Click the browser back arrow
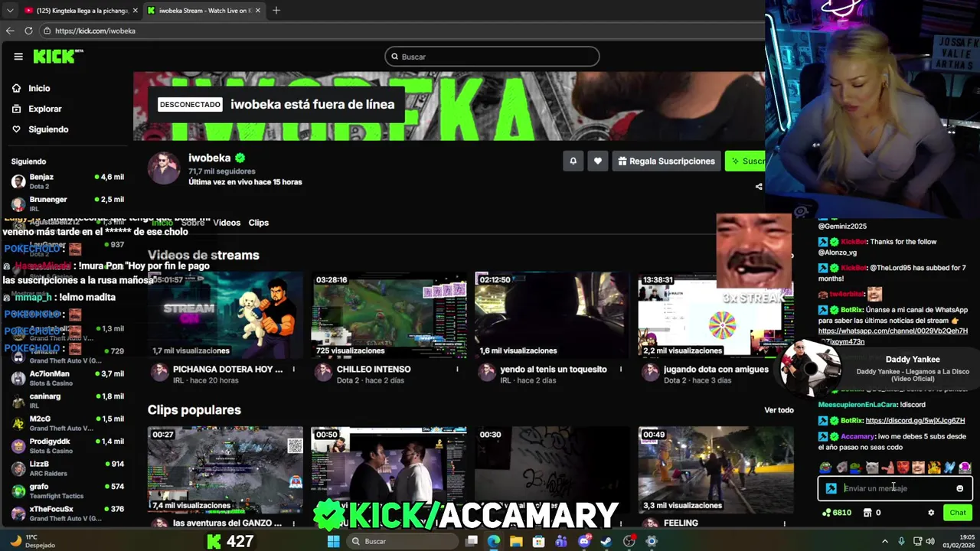 [x=10, y=31]
